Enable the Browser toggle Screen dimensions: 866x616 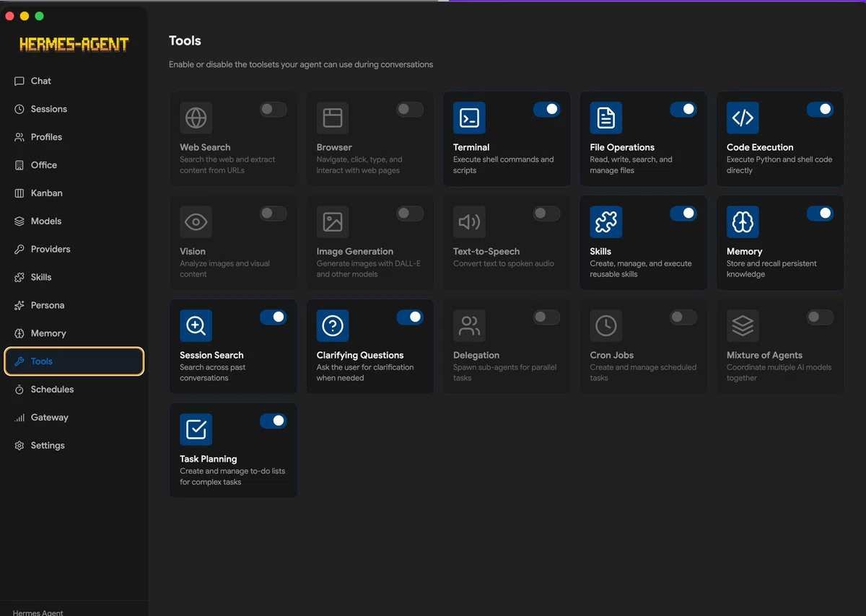410,109
